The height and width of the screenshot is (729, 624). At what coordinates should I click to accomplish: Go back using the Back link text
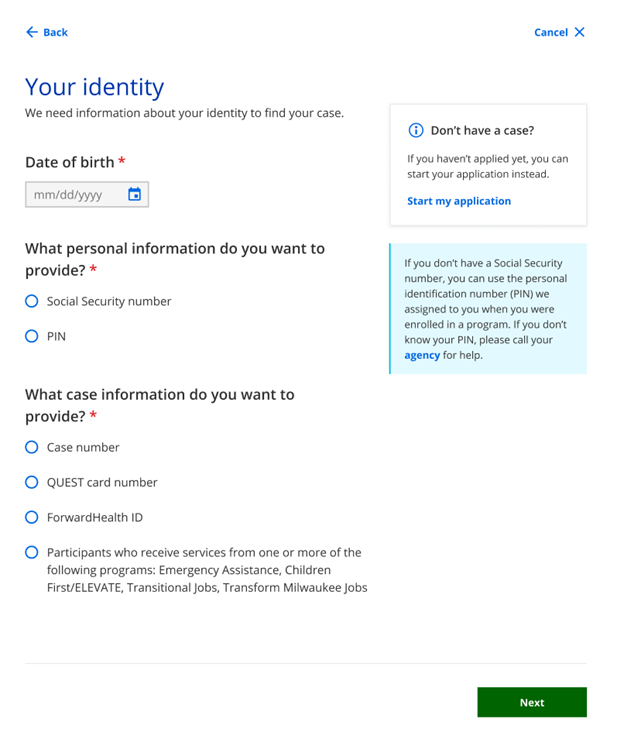tap(55, 32)
